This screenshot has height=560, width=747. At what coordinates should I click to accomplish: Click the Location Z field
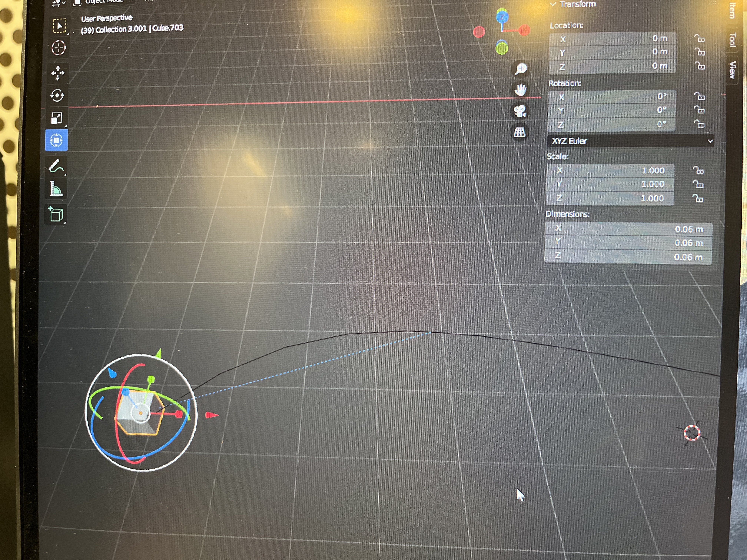[x=612, y=66]
